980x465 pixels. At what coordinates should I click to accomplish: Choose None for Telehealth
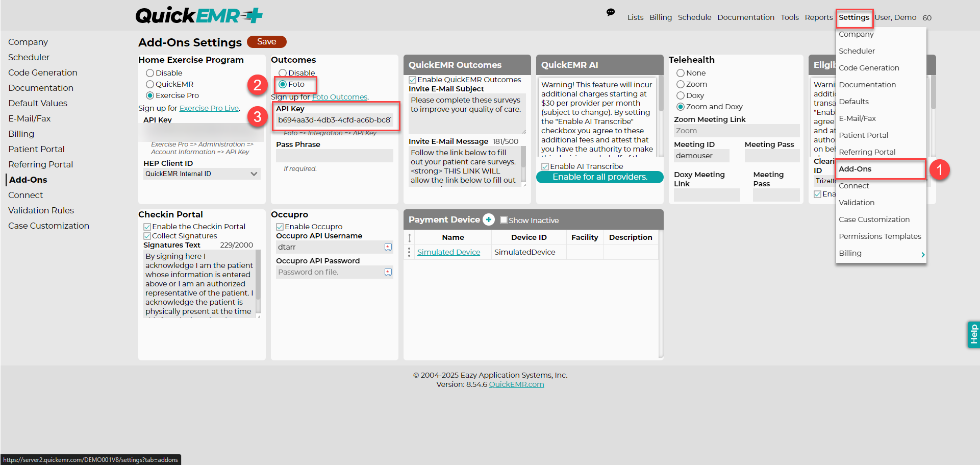coord(681,73)
